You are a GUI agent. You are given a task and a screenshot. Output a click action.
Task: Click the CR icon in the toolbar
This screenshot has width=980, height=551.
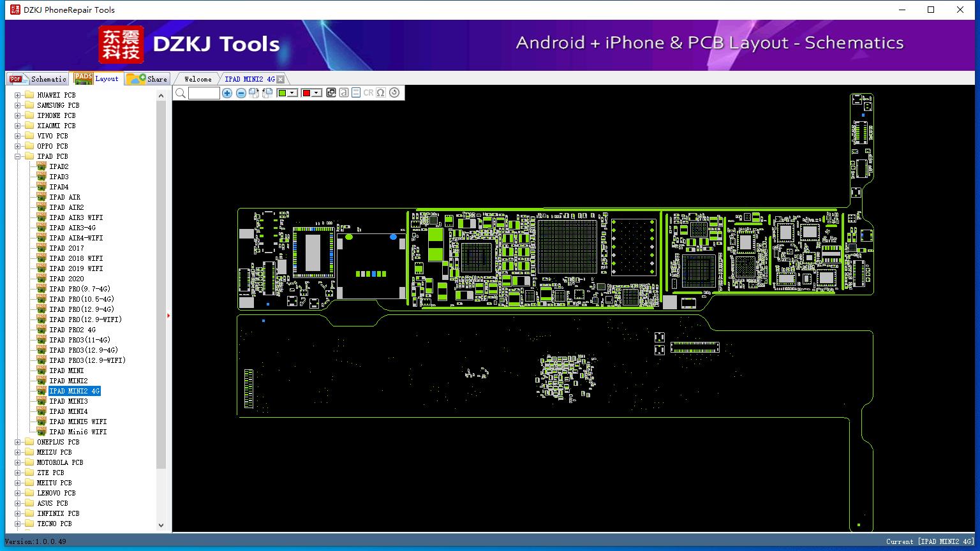point(368,93)
